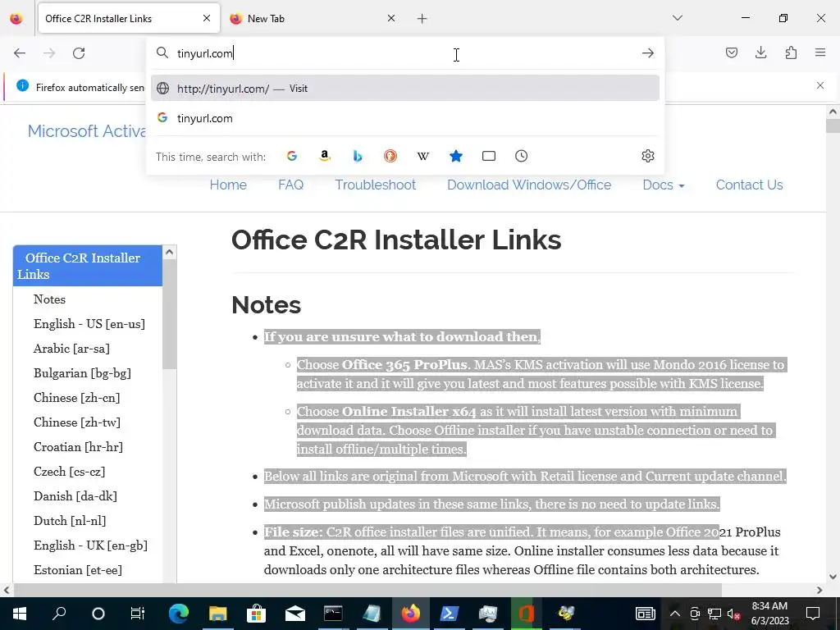Search this time with Amazon
Screen dimensions: 840x630
coord(325,156)
